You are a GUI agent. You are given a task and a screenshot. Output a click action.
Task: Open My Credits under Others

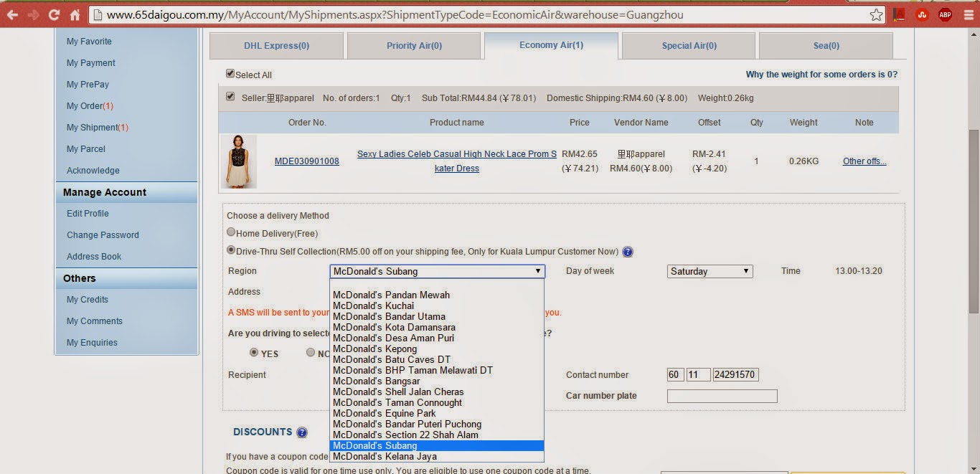[x=88, y=300]
